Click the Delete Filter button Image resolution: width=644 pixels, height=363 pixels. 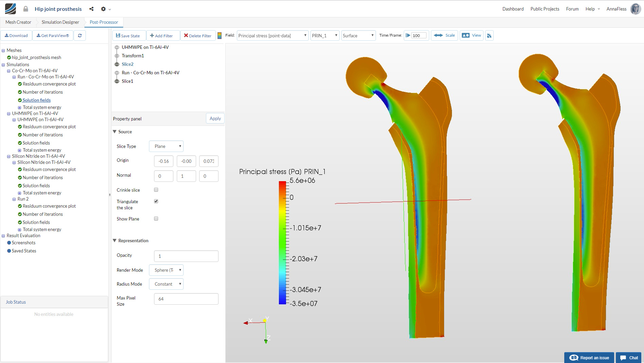[x=198, y=36]
